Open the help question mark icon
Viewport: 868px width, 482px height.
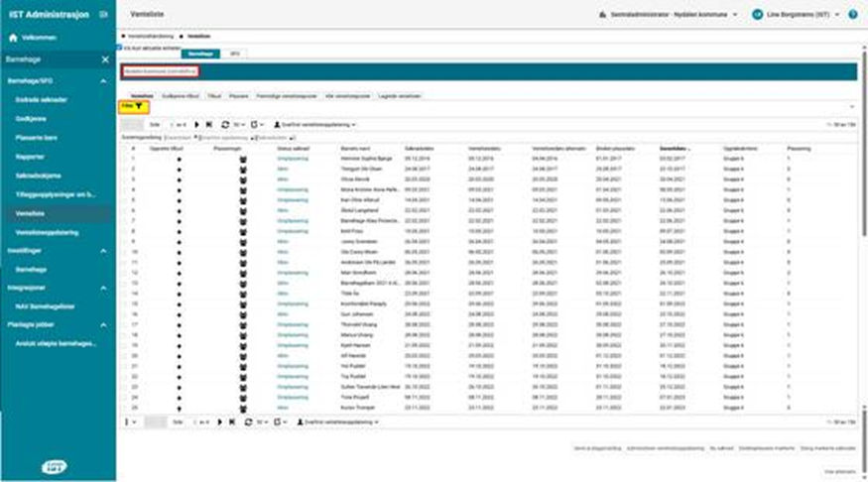(853, 15)
